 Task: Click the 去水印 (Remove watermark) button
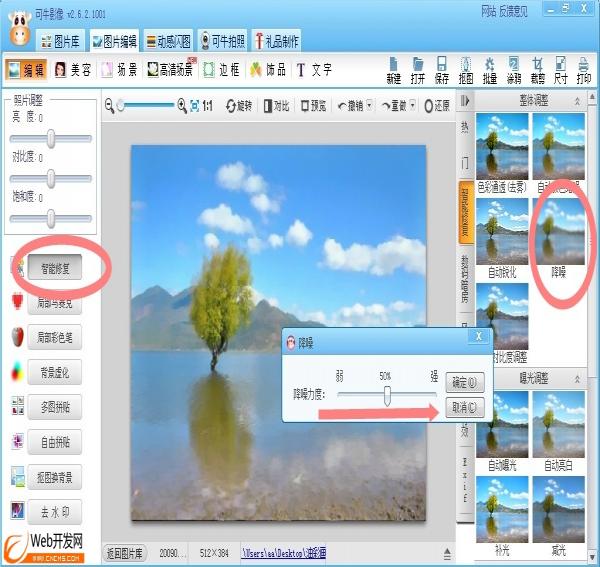click(57, 512)
